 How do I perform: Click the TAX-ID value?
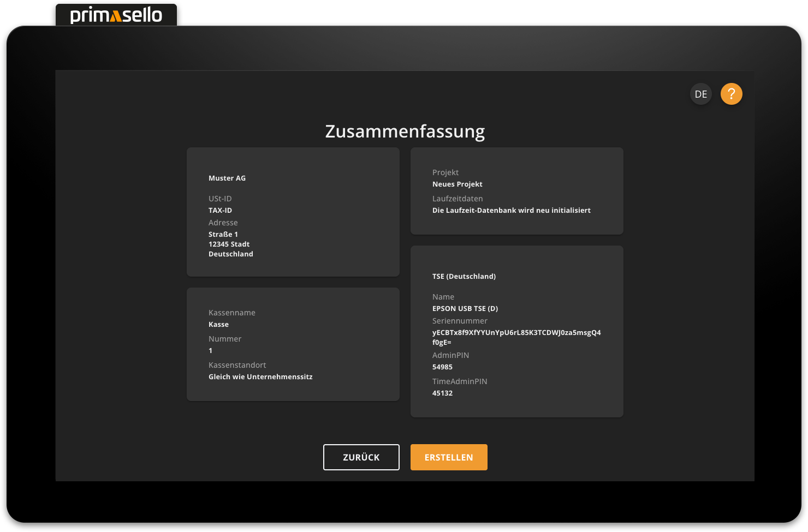point(220,211)
